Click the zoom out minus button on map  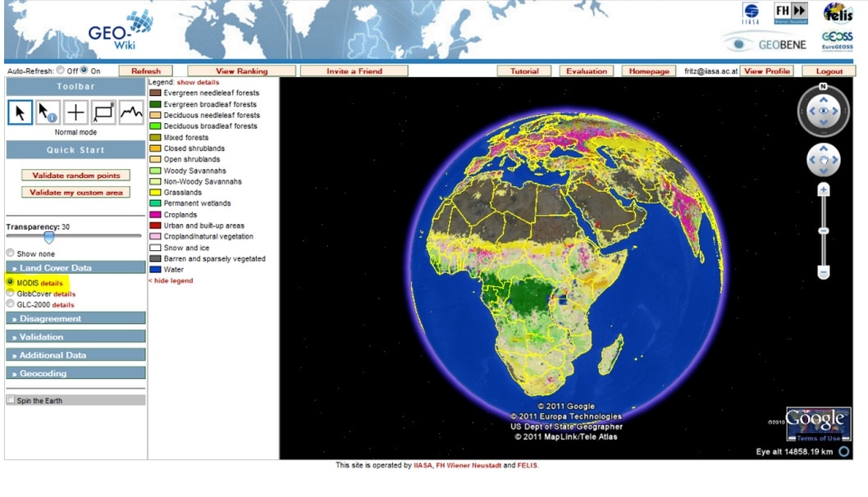(824, 272)
